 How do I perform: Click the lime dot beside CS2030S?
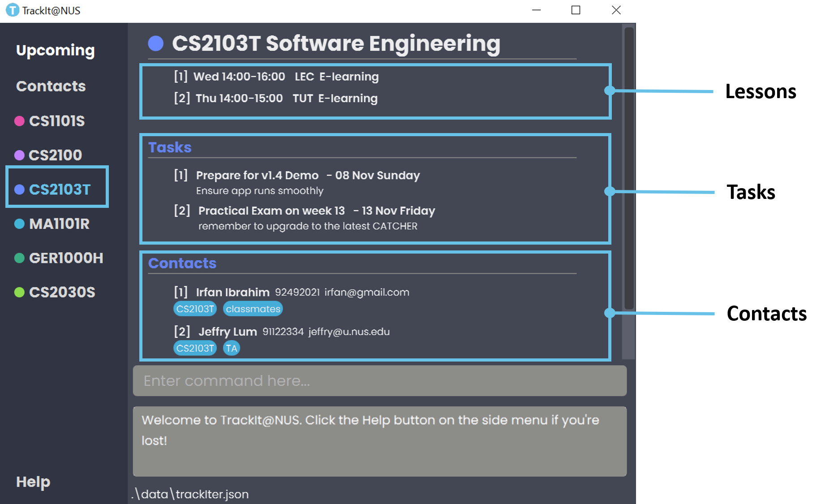pos(19,292)
